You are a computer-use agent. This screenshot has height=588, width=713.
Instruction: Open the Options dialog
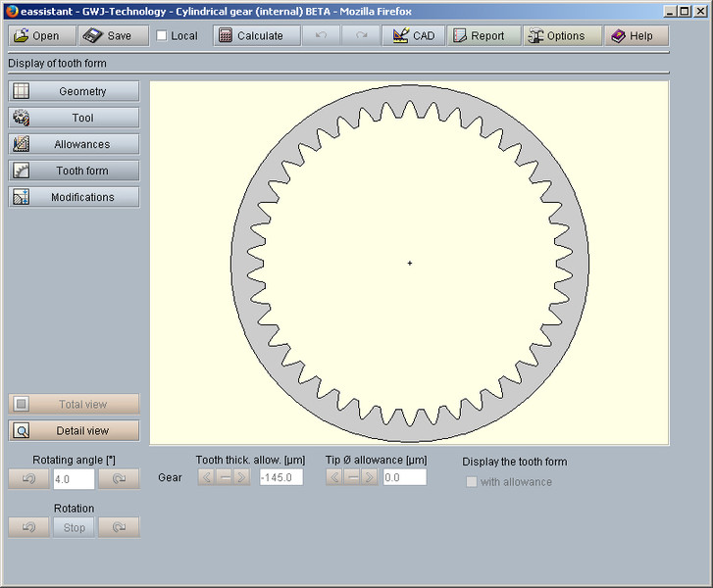[x=556, y=35]
